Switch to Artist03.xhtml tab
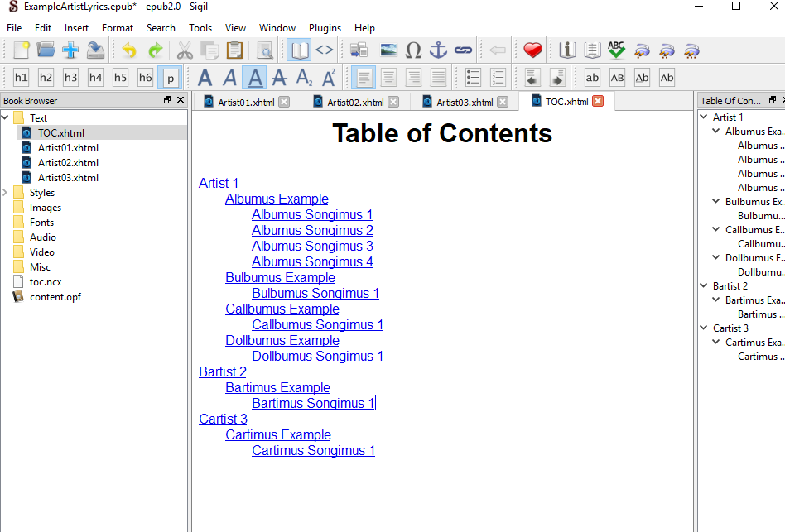The image size is (785, 532). tap(465, 102)
